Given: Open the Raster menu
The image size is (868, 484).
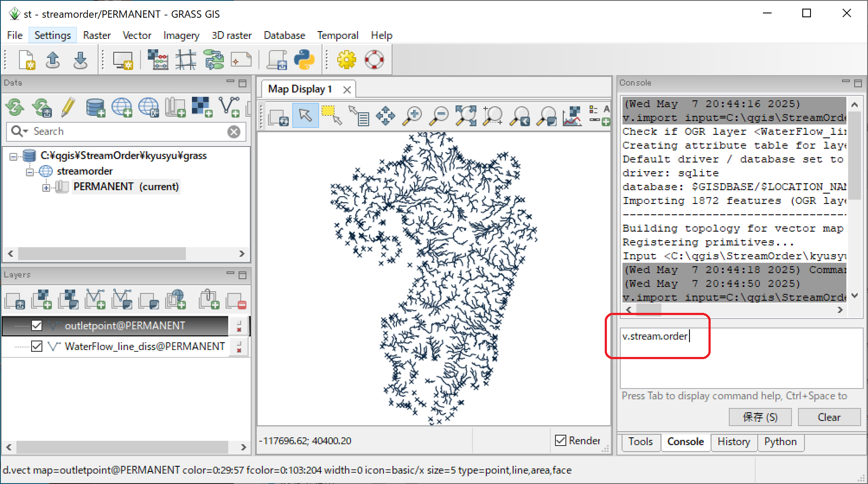Looking at the screenshot, I should pos(97,35).
